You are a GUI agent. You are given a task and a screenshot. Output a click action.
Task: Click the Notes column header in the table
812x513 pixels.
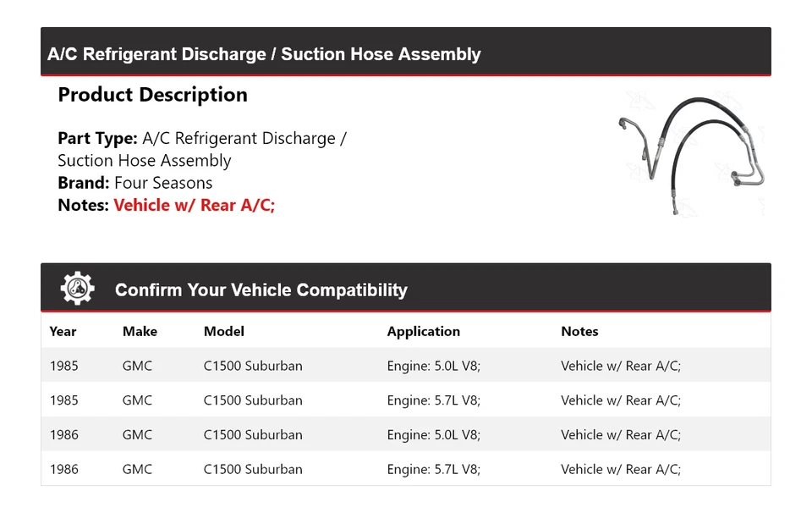(x=579, y=332)
